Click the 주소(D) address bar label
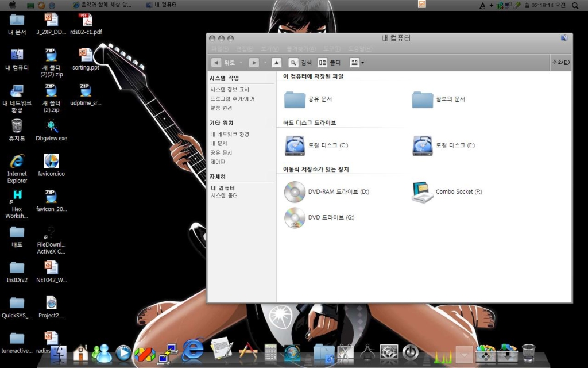The height and width of the screenshot is (368, 588). tap(560, 62)
